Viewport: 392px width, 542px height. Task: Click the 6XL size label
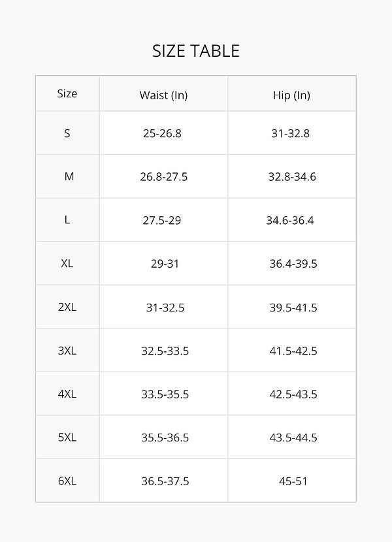tap(67, 481)
